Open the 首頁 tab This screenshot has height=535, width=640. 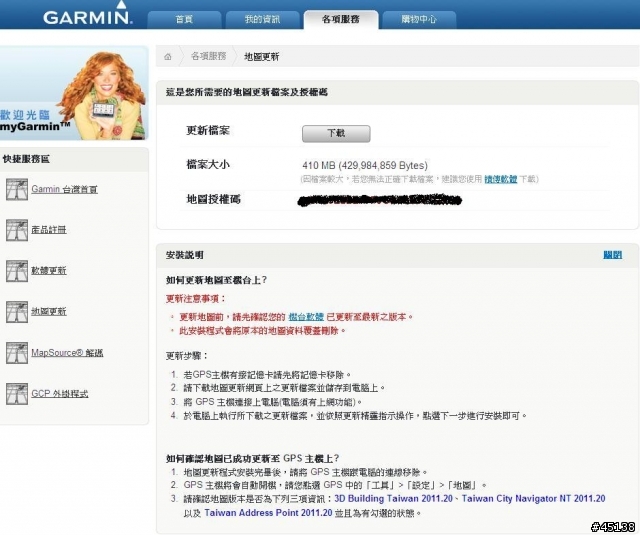click(x=184, y=20)
